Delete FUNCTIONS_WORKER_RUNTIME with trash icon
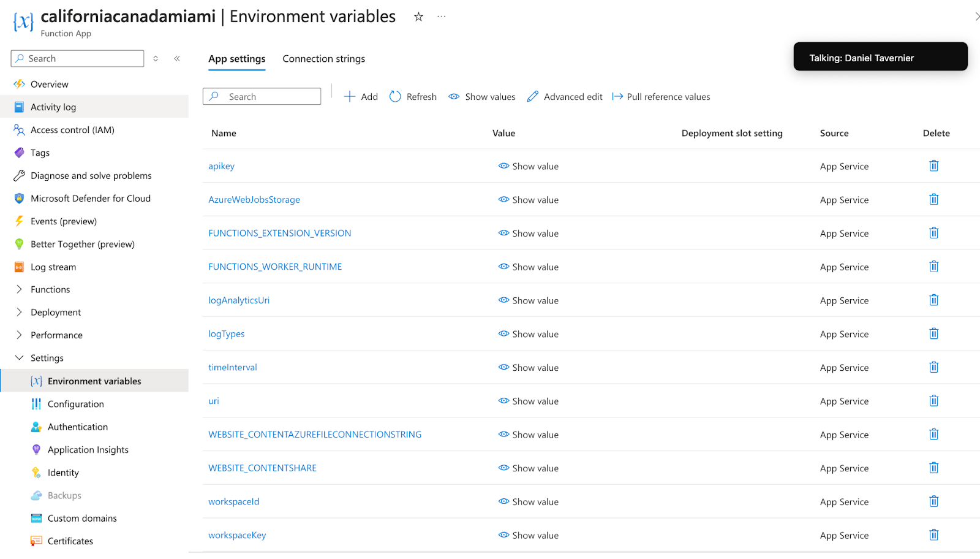The width and height of the screenshot is (980, 559). (933, 267)
